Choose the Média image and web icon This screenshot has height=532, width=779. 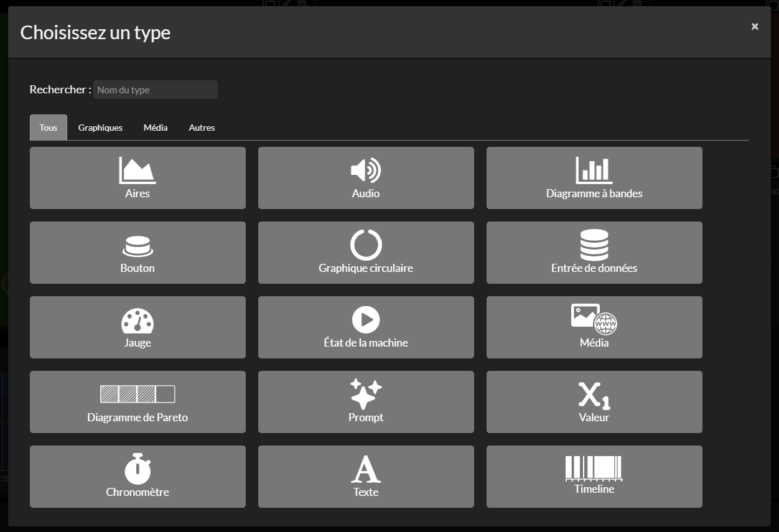click(x=594, y=319)
